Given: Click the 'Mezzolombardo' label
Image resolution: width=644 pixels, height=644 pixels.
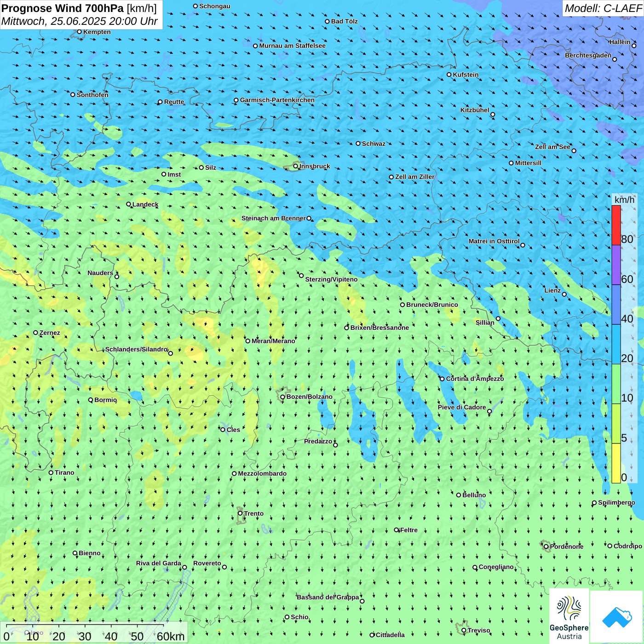Looking at the screenshot, I should 262,473.
